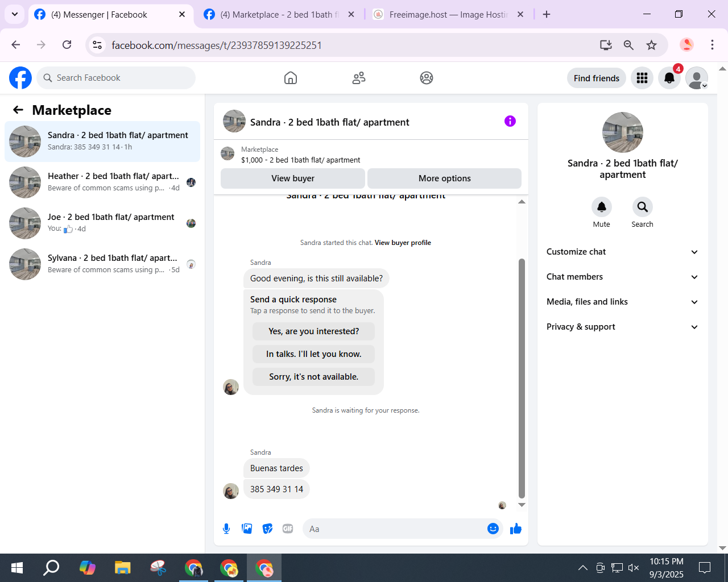Bookmark this page with star icon
This screenshot has height=582, width=728.
652,45
